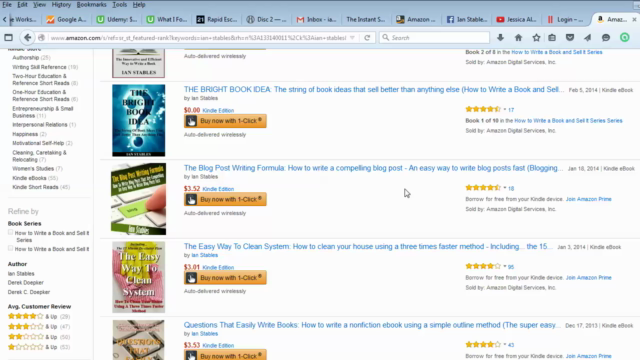Filter by author Derek Doepker
The image size is (640, 360).
pyautogui.click(x=25, y=282)
